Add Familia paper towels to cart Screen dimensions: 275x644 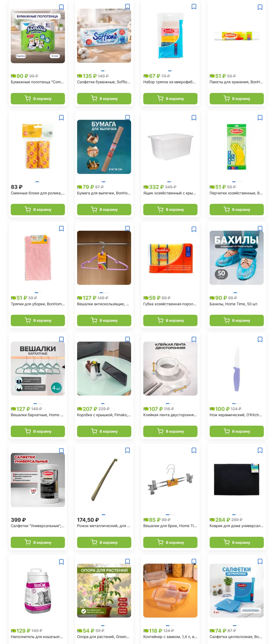[38, 99]
